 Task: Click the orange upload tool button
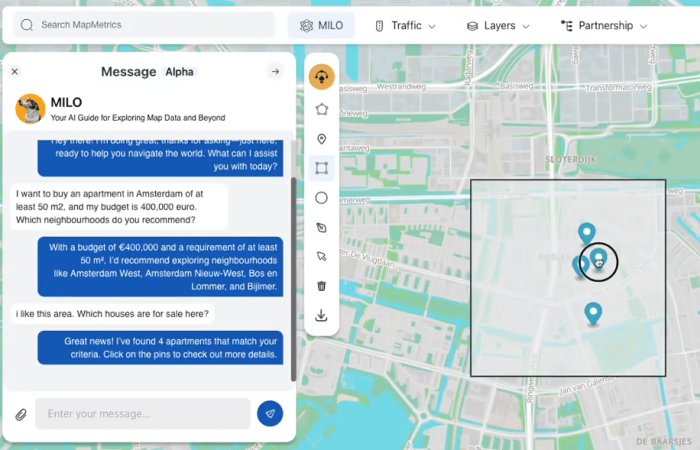click(321, 77)
